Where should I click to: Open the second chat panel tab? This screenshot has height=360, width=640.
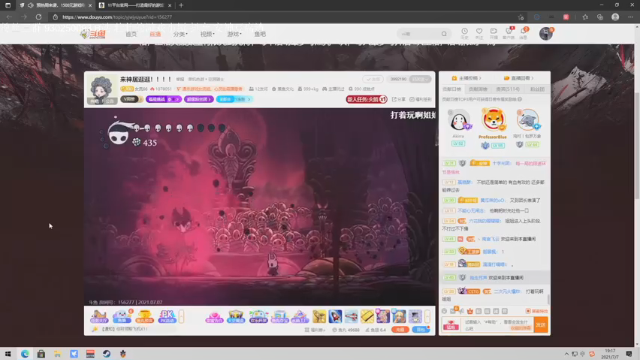478,89
